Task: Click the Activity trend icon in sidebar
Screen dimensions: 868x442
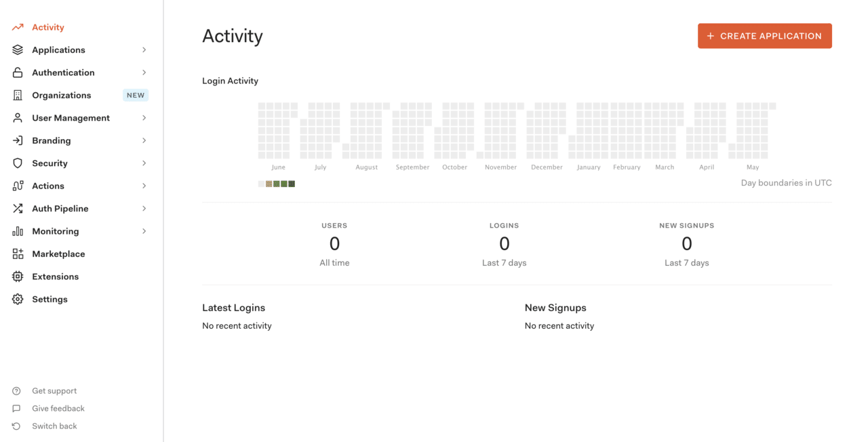Action: [18, 27]
